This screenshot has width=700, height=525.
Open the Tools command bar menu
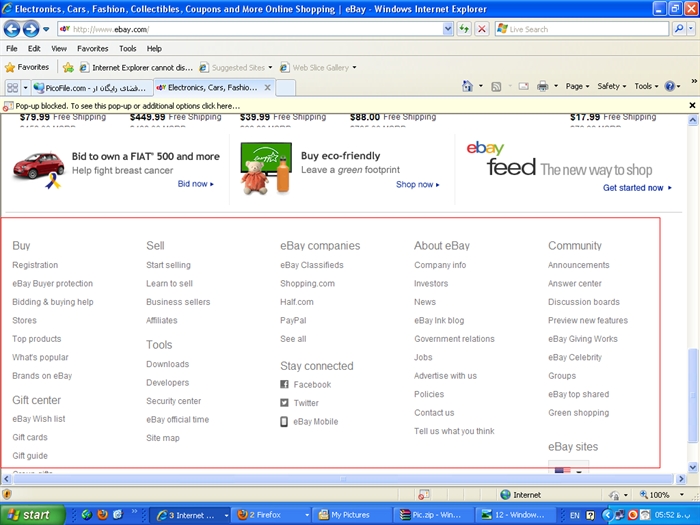pyautogui.click(x=646, y=87)
